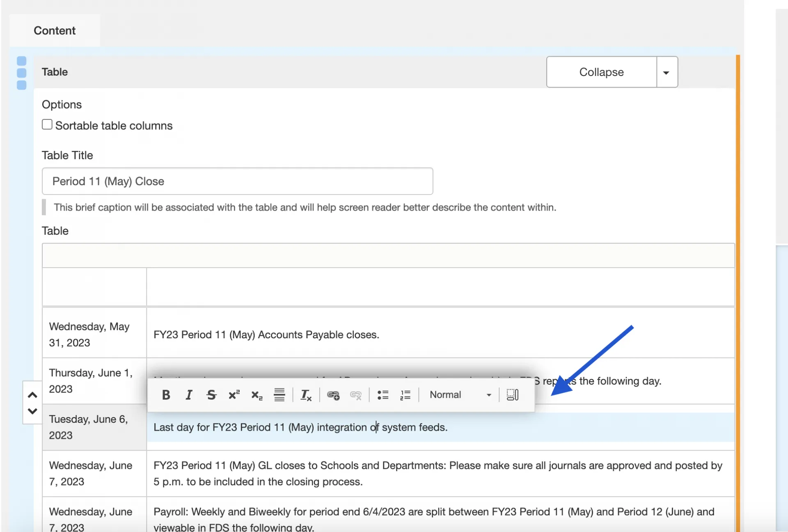Move table row down with chevron
Viewport: 788px width, 532px height.
tap(32, 411)
